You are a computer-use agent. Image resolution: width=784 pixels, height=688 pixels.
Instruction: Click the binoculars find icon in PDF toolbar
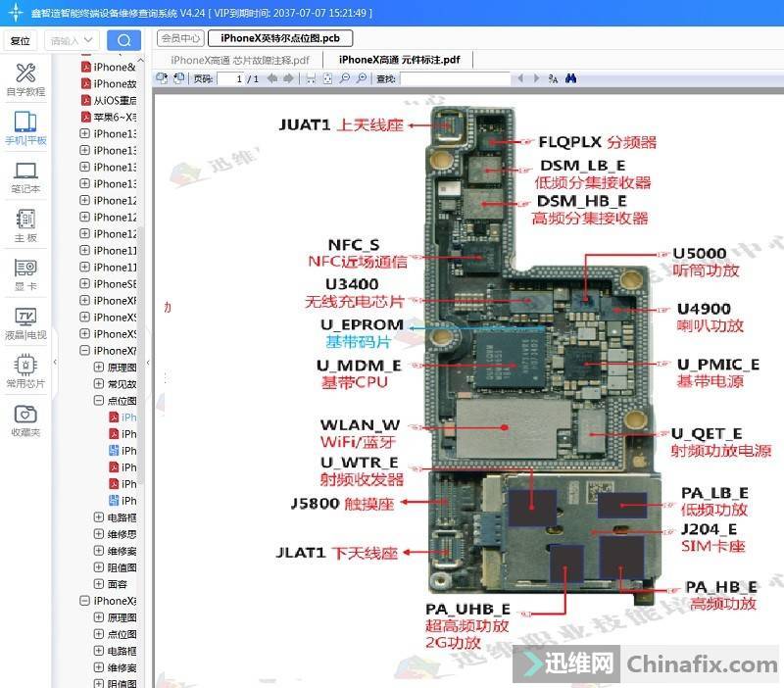tap(570, 78)
